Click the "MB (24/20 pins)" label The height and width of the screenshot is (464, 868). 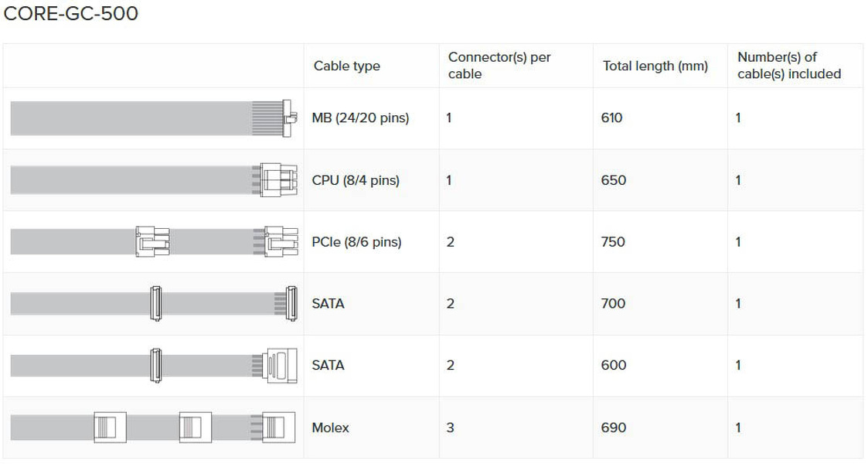pos(360,118)
